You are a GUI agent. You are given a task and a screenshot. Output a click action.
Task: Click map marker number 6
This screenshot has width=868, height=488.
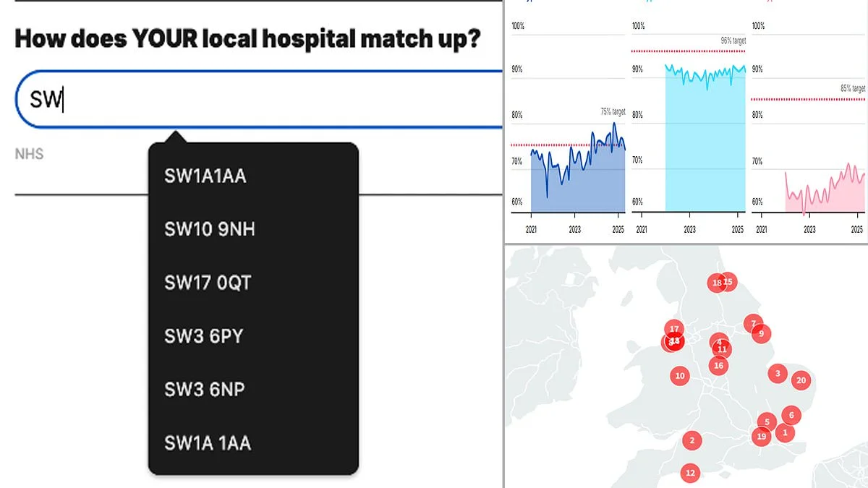(791, 415)
